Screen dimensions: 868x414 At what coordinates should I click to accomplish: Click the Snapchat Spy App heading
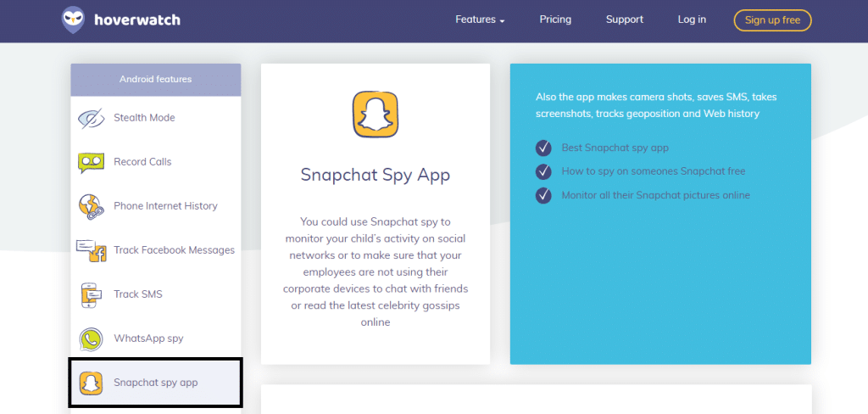coord(376,175)
